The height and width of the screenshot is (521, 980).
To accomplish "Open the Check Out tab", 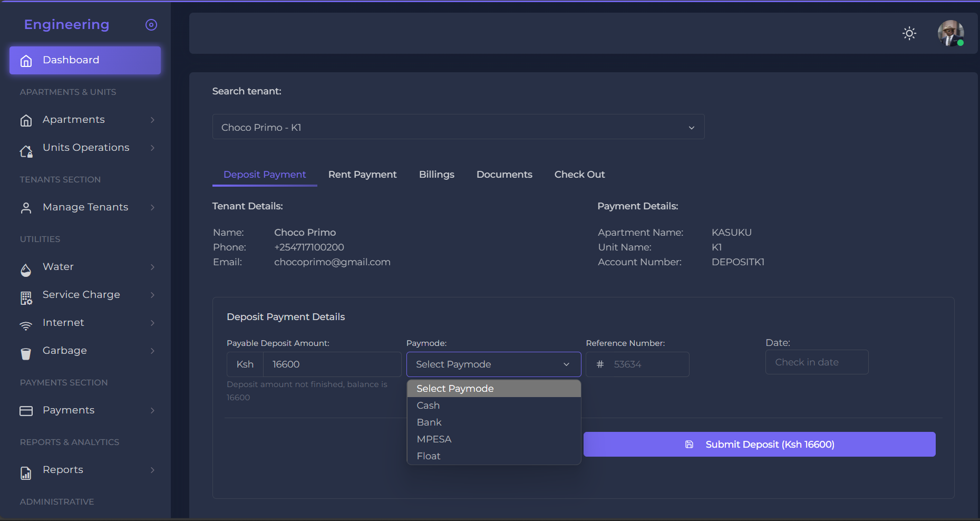I will [x=579, y=175].
